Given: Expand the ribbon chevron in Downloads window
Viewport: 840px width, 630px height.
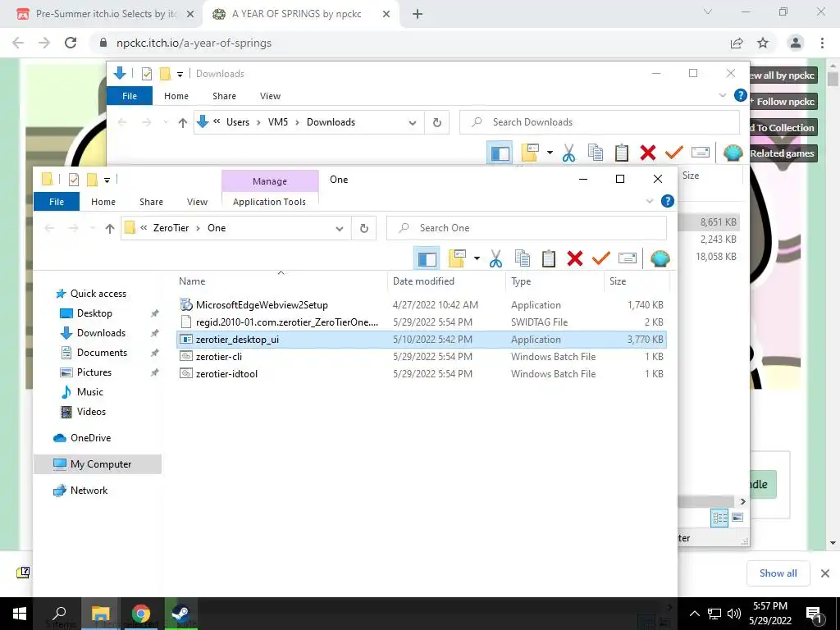Looking at the screenshot, I should coord(723,95).
